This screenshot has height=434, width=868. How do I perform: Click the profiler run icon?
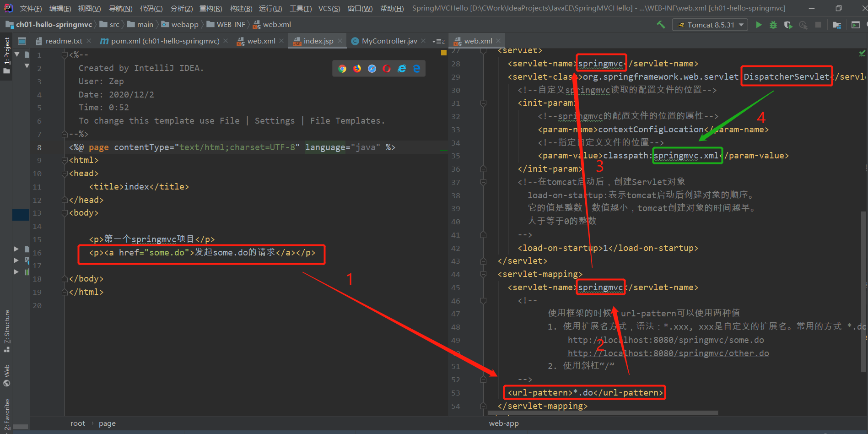click(x=803, y=25)
